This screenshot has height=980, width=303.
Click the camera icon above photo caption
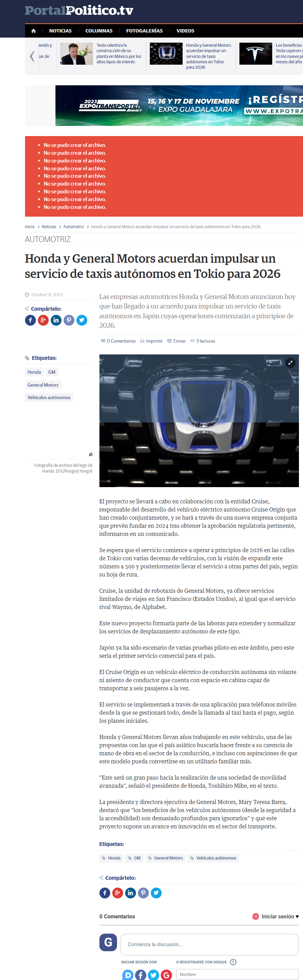91,454
